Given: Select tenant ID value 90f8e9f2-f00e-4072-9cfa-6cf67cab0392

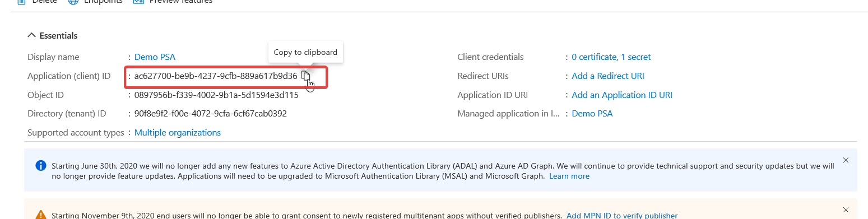Looking at the screenshot, I should [211, 114].
